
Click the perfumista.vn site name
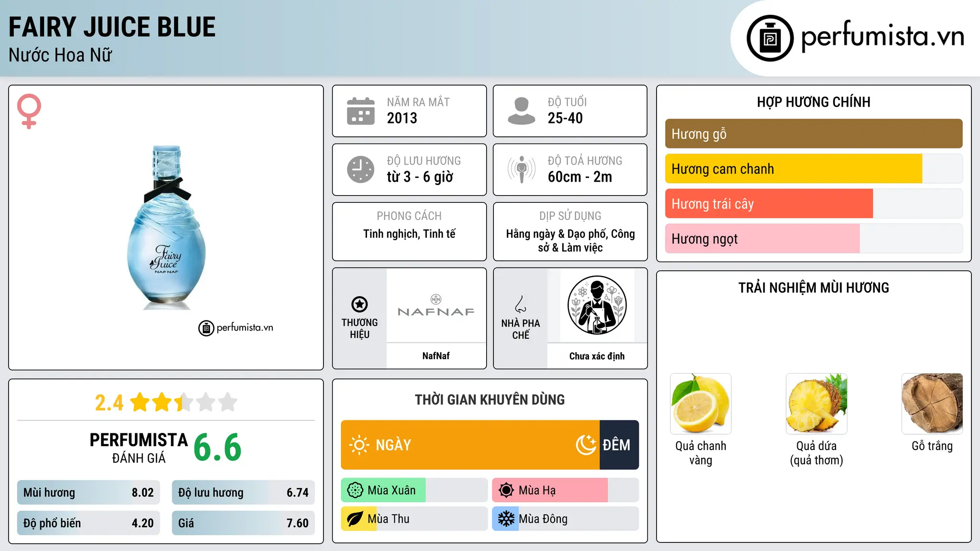[883, 36]
